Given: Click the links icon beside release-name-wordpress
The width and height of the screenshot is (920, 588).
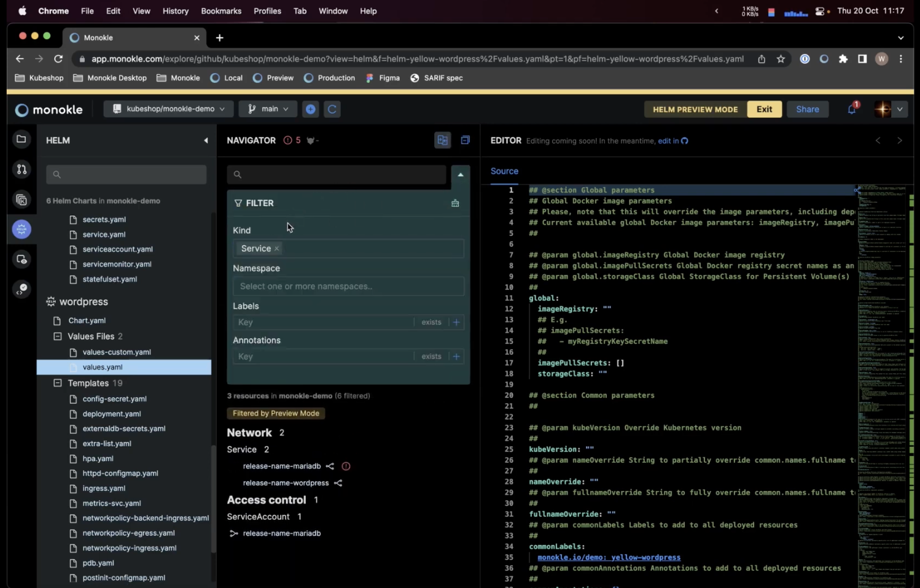Looking at the screenshot, I should pos(338,483).
